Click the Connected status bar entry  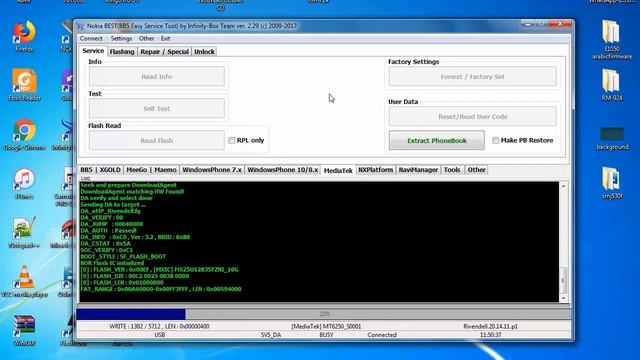(382, 335)
